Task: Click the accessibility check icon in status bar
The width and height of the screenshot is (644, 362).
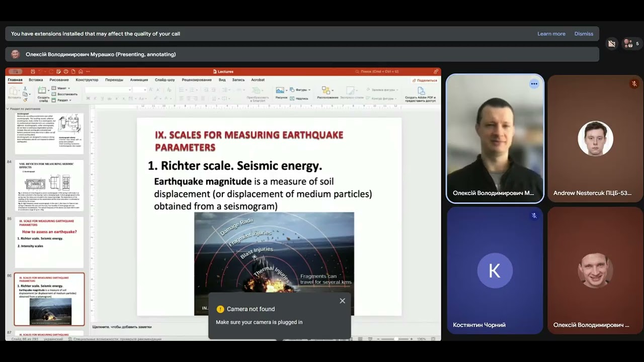Action: 70,339
